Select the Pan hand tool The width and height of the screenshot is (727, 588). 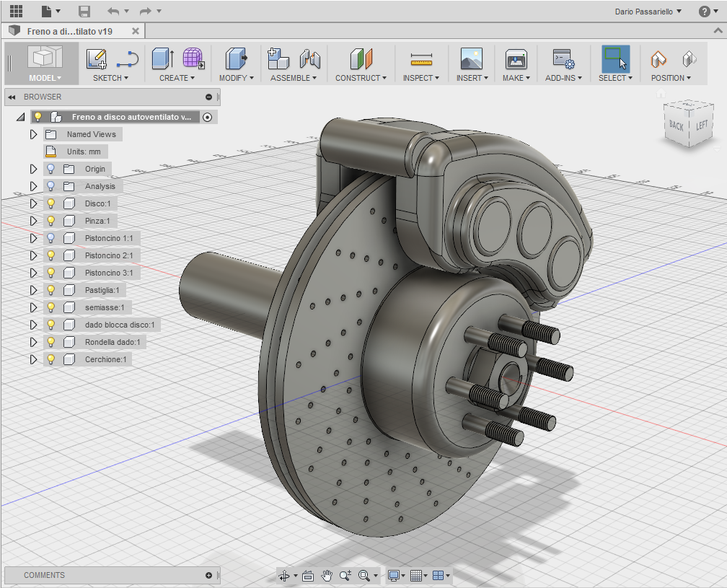[x=327, y=575]
